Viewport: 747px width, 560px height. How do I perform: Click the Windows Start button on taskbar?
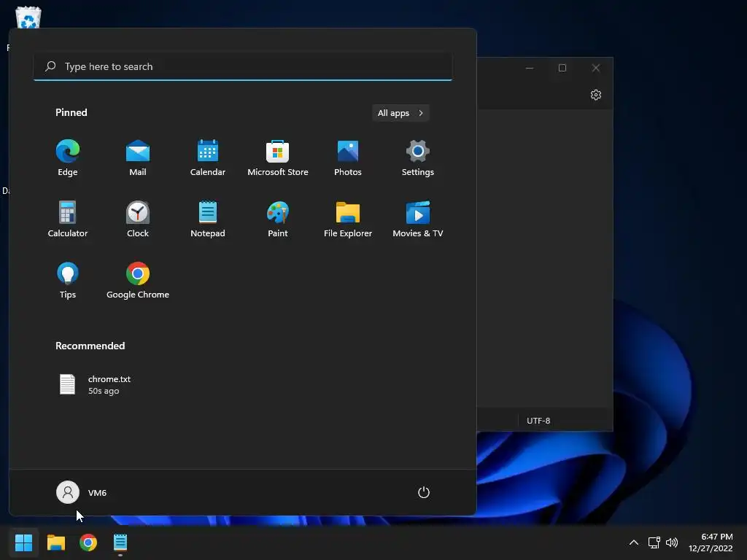23,542
